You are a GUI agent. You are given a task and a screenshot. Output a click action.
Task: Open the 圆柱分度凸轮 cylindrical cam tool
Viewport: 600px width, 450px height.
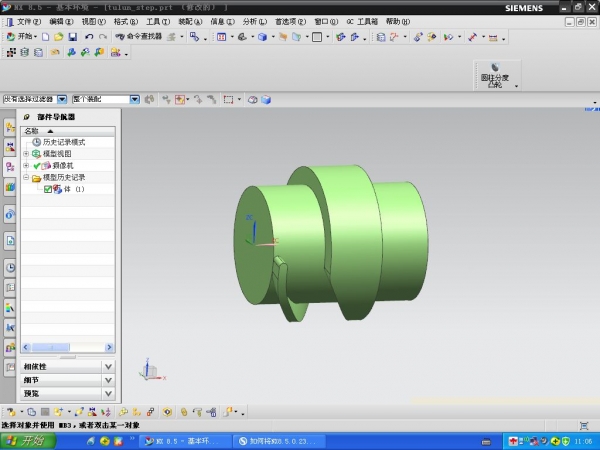tap(495, 75)
